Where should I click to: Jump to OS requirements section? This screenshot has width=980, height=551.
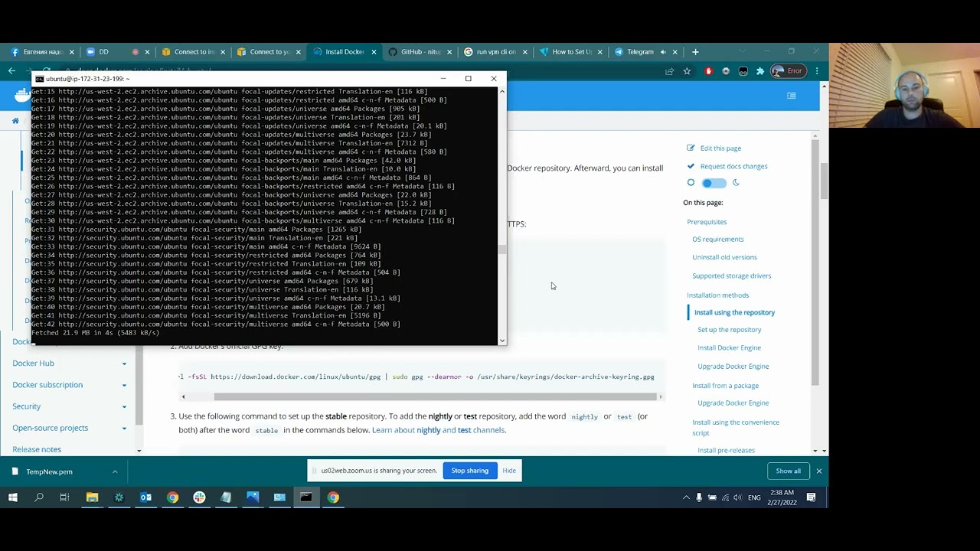[718, 240]
